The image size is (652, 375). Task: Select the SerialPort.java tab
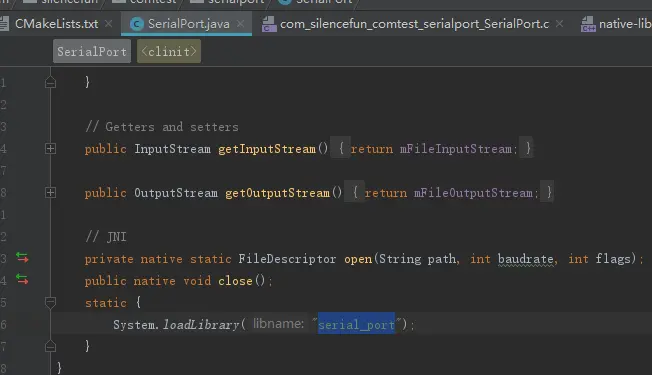188,24
